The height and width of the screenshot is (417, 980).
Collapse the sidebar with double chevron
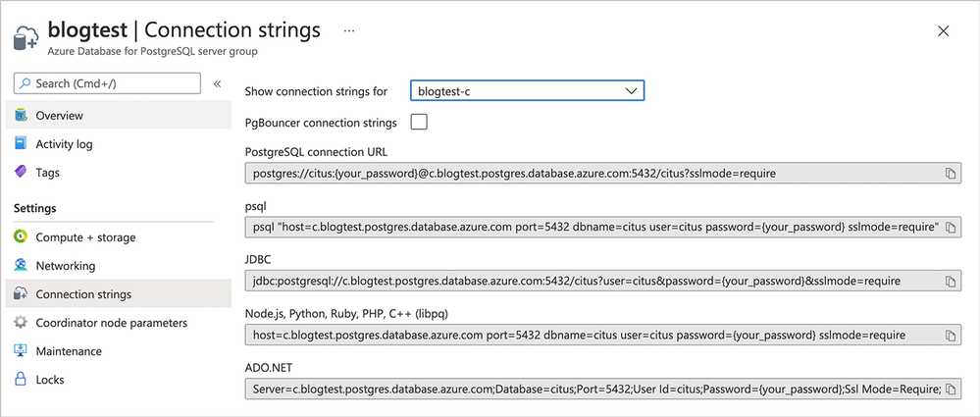[x=217, y=84]
